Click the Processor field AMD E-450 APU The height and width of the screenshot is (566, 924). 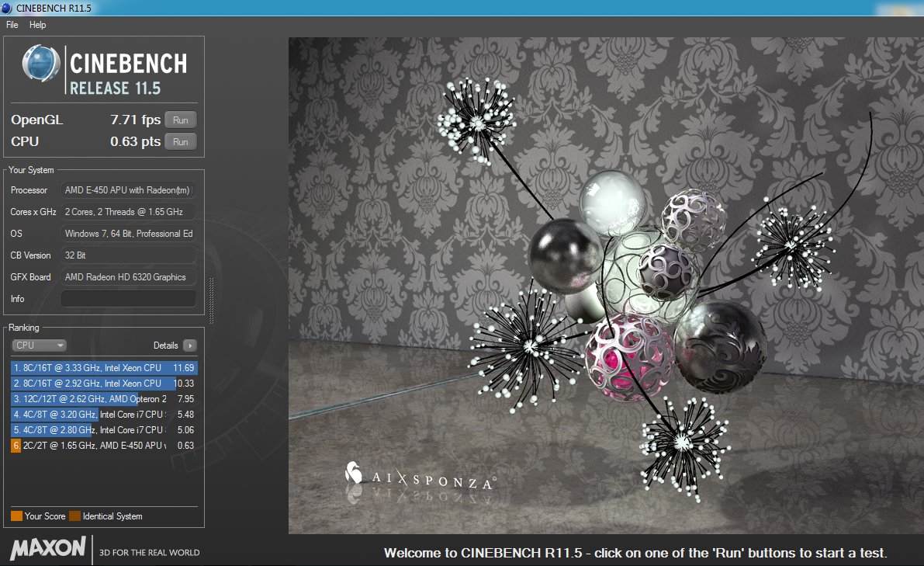coord(129,190)
